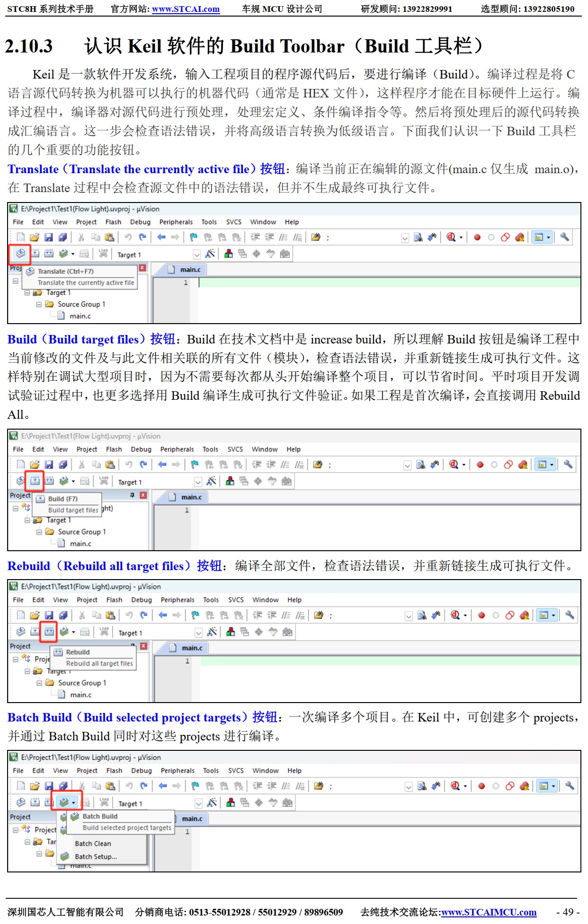
Task: Click Navigate Forward arrow in the Build (F7) screenshot
Action: [x=176, y=465]
